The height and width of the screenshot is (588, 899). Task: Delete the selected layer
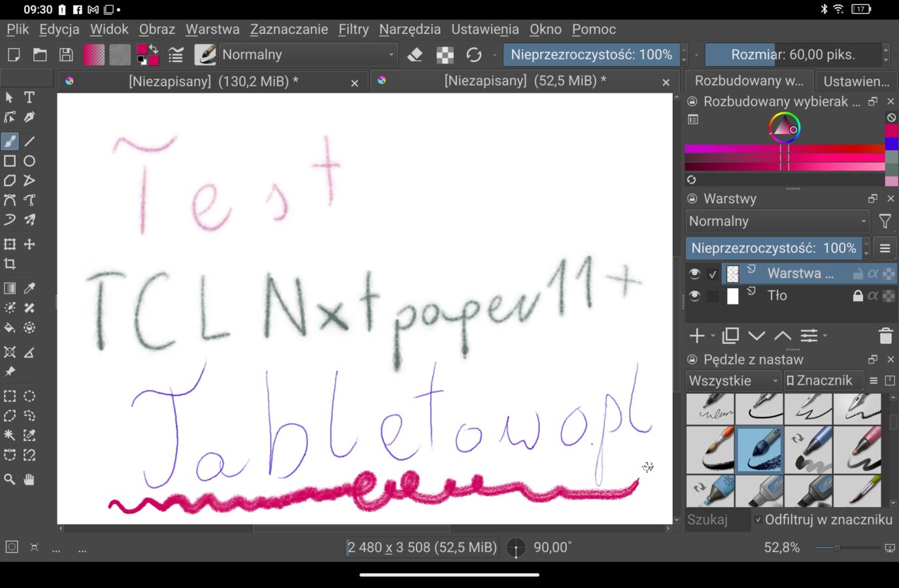coord(886,336)
